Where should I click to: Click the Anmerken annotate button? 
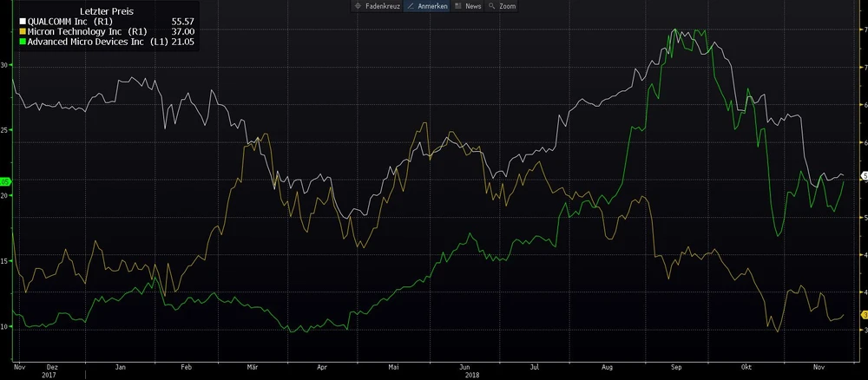tap(427, 6)
